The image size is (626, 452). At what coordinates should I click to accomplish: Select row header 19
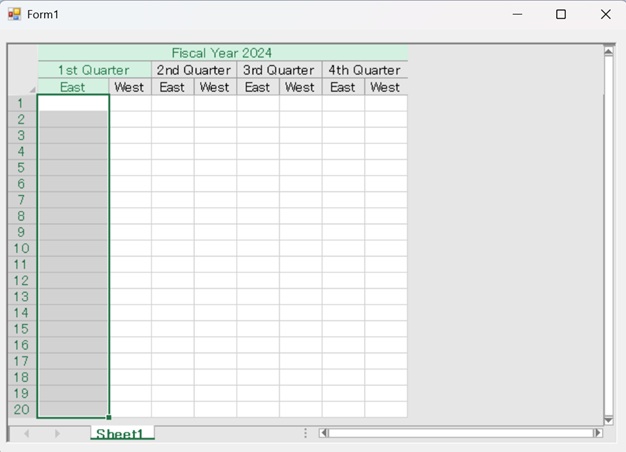[x=22, y=393]
